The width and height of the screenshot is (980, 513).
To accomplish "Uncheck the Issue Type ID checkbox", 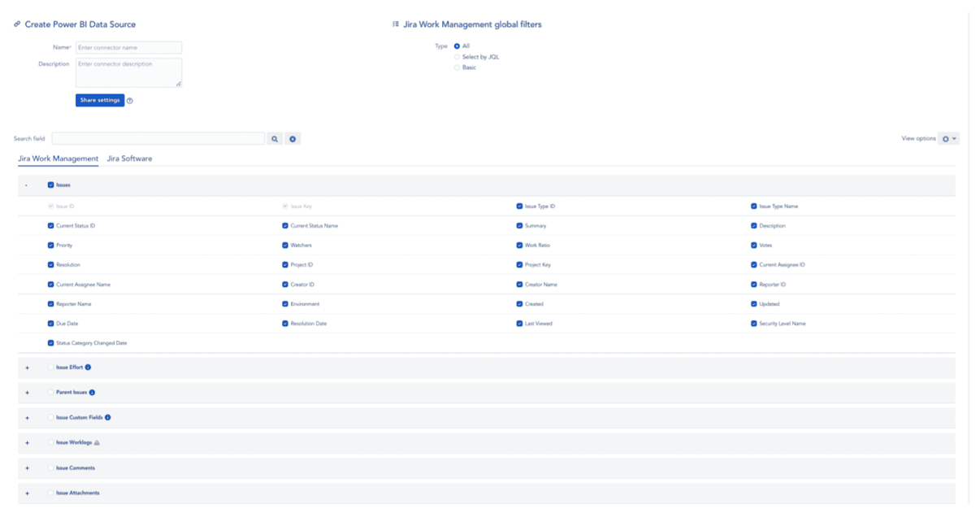I will click(519, 207).
